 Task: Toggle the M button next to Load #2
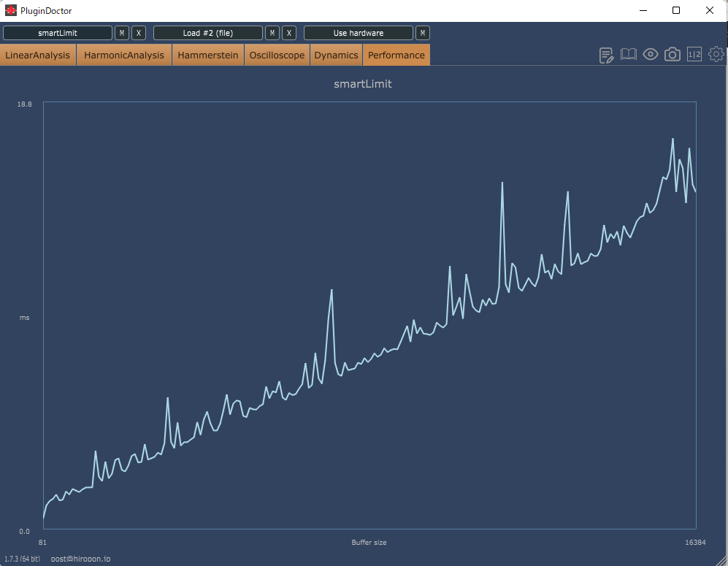point(272,33)
